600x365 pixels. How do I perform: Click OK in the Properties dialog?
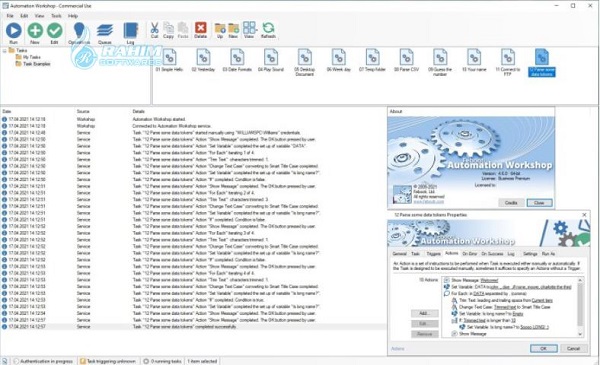pos(543,349)
